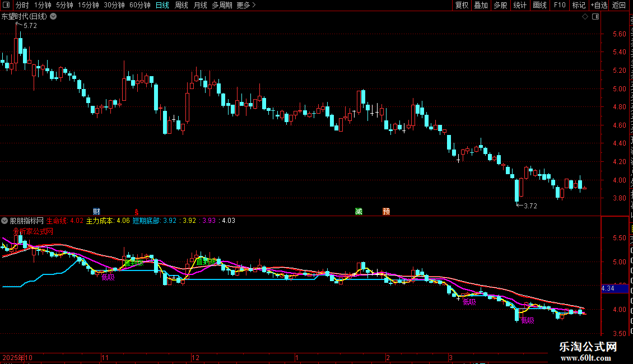Activate the 画线 drawing tools button

pyautogui.click(x=540, y=5)
